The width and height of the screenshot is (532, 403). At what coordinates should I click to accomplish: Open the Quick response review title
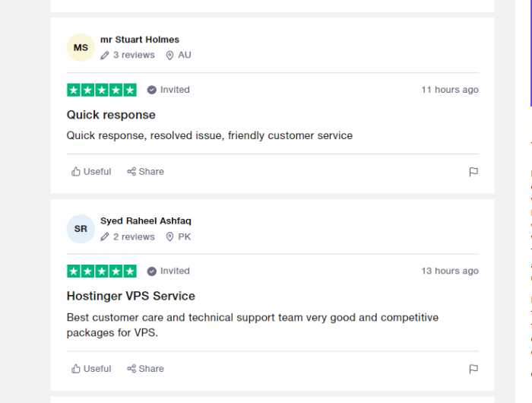(111, 115)
